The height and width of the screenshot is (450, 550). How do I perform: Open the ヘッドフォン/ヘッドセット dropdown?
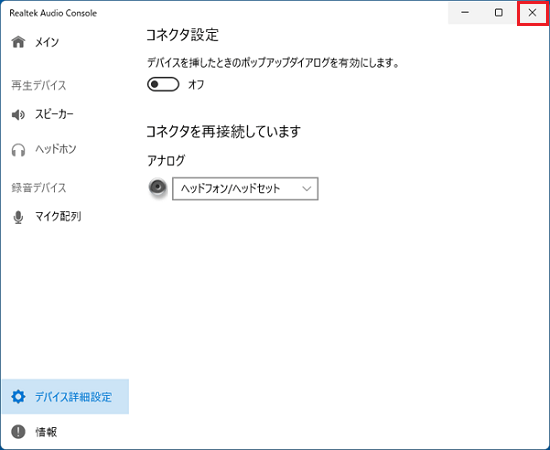(x=245, y=189)
